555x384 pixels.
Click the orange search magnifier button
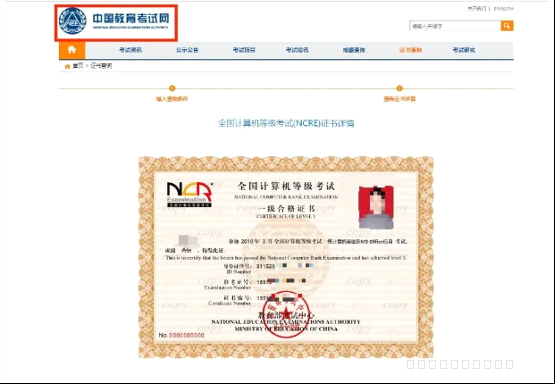tap(507, 25)
